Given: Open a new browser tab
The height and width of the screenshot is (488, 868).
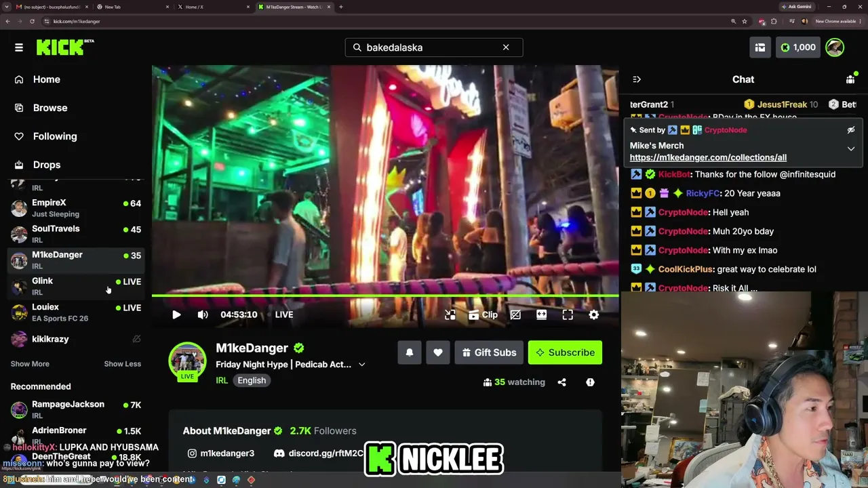Looking at the screenshot, I should 341,7.
